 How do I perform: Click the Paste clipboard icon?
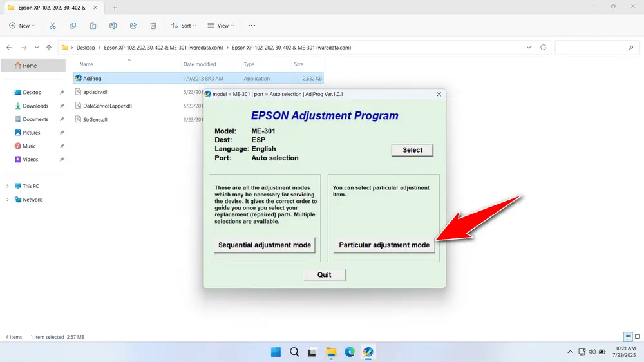coord(93,26)
